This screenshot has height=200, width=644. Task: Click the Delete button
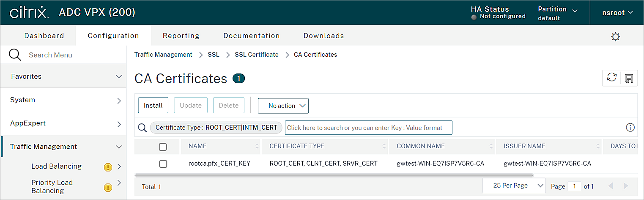tap(229, 106)
